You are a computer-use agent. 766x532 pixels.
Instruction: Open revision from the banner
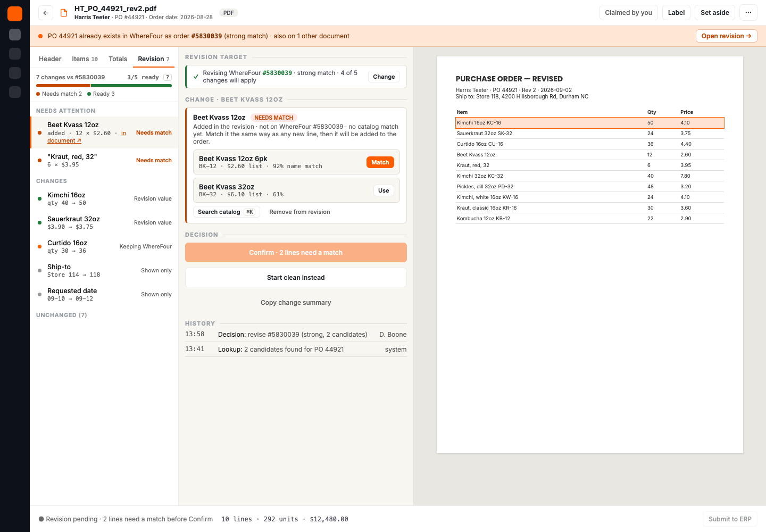[x=727, y=36]
